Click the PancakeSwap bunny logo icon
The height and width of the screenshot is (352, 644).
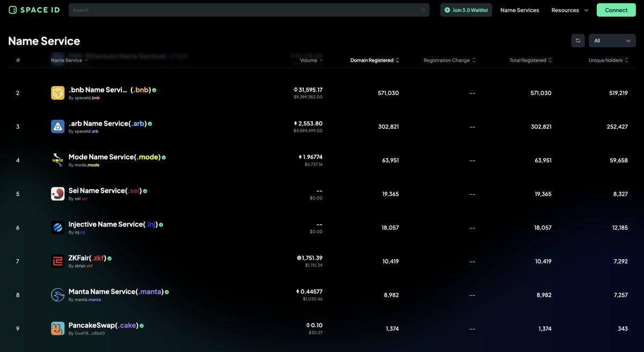(x=58, y=328)
